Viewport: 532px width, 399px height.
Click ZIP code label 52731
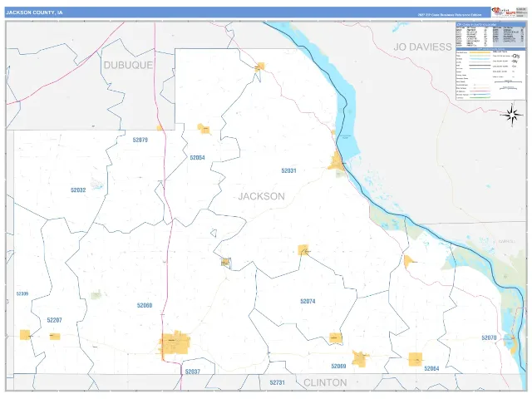tap(277, 382)
